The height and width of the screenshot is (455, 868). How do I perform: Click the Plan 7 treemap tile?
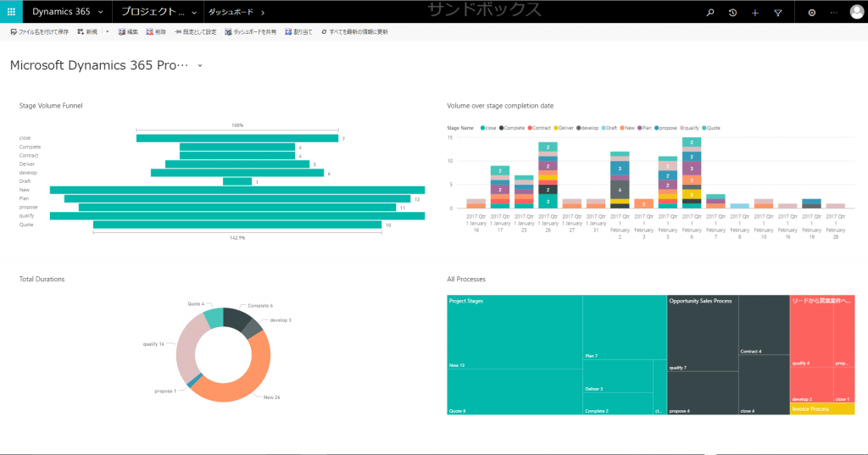[x=625, y=327]
